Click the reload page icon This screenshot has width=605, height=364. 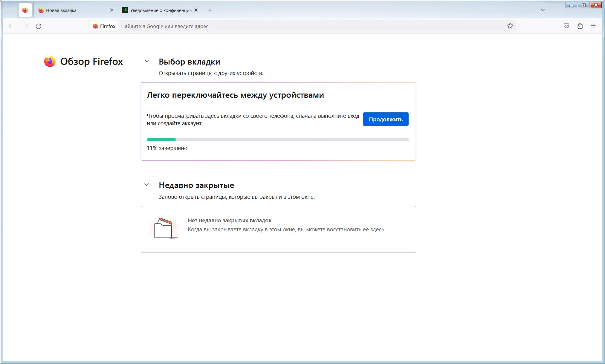[39, 26]
